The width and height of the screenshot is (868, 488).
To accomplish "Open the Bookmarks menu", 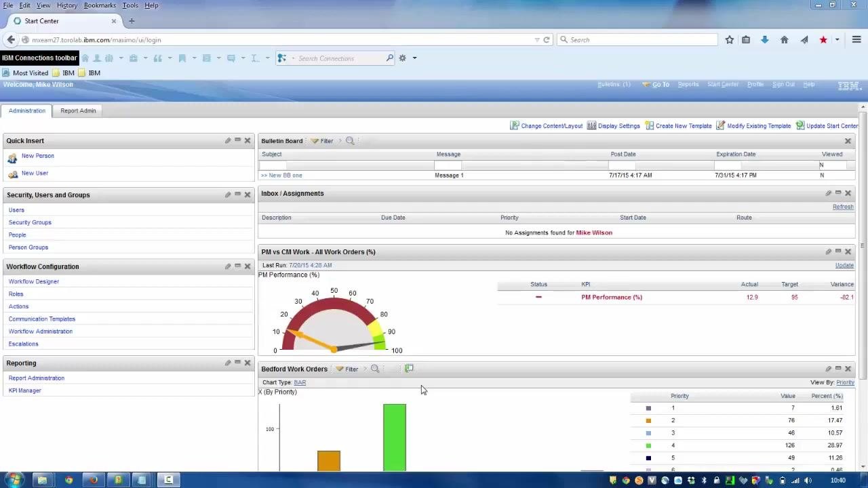I will pos(100,5).
